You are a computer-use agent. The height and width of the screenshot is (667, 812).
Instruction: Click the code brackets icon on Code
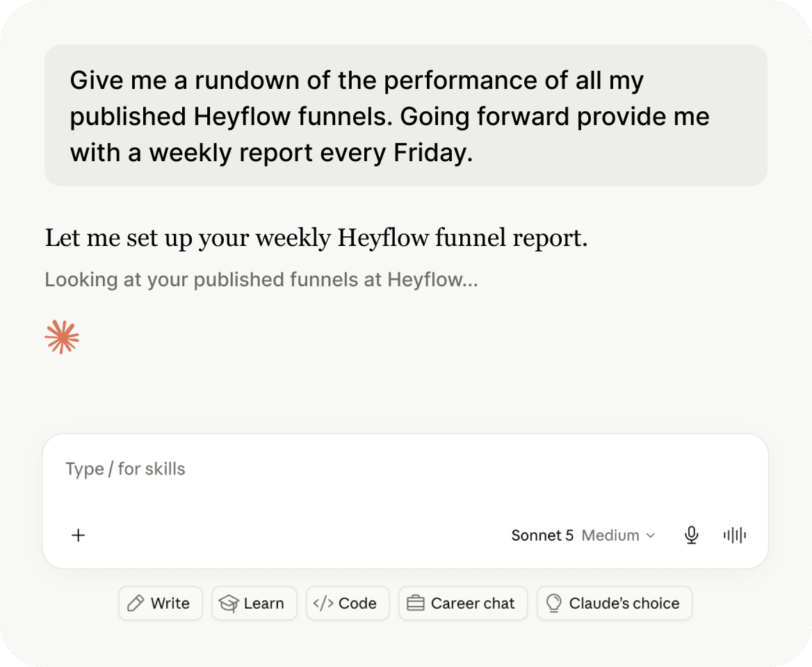click(323, 603)
